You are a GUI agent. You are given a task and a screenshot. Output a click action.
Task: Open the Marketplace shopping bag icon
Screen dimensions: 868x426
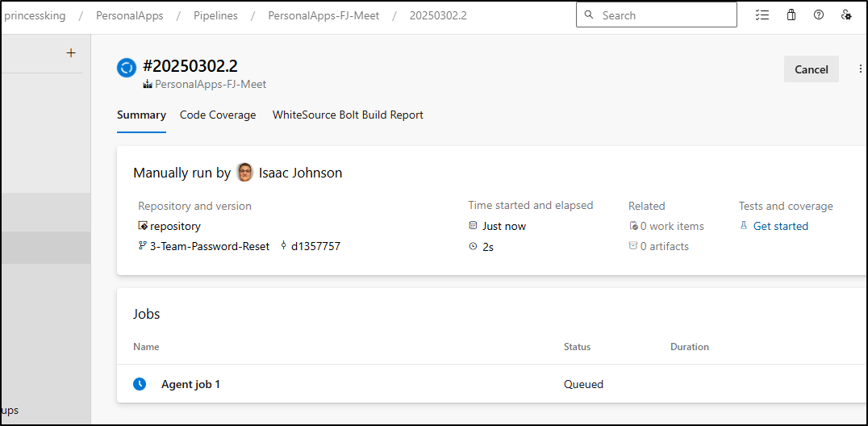pyautogui.click(x=791, y=15)
